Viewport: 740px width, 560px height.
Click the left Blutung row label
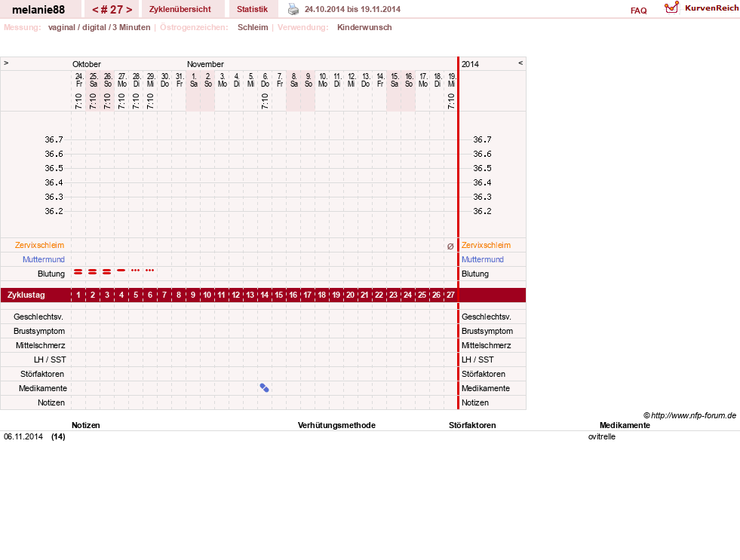click(51, 274)
